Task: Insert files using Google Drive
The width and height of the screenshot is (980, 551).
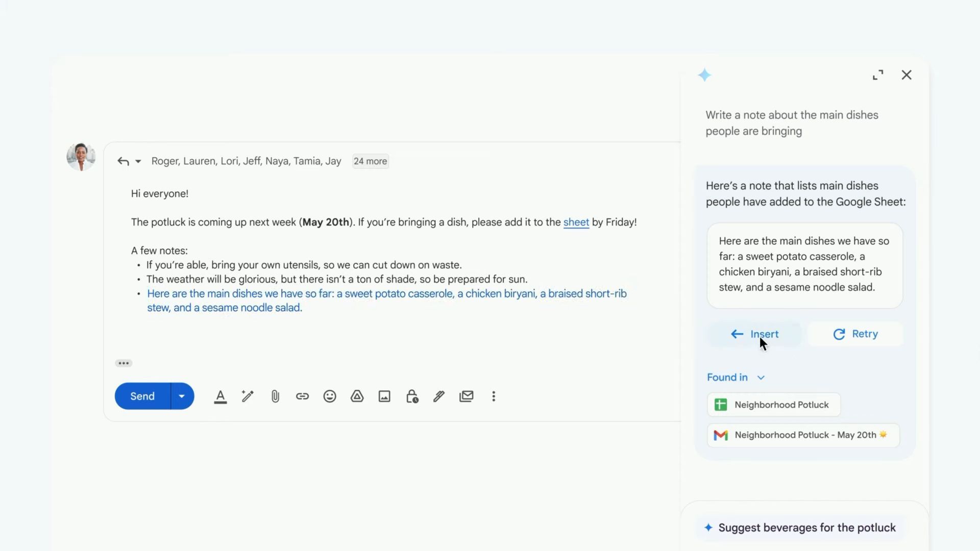Action: click(x=357, y=396)
